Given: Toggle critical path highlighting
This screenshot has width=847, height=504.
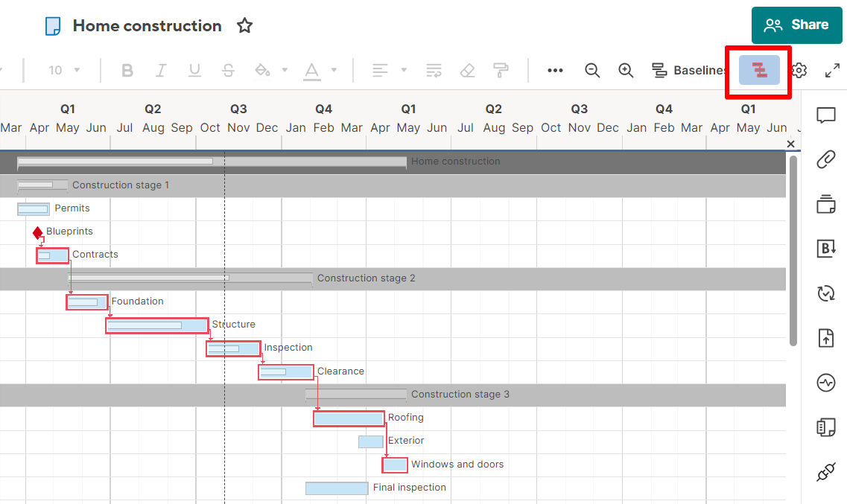Looking at the screenshot, I should coord(758,70).
